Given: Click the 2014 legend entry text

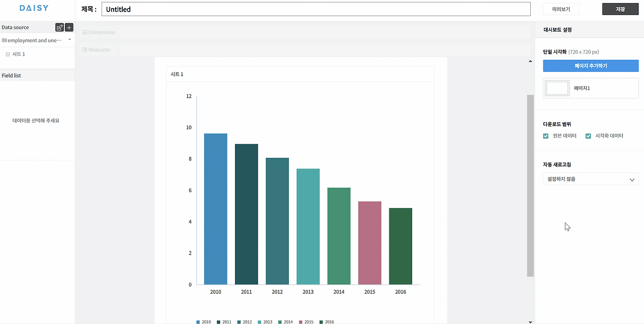Looking at the screenshot, I should [x=288, y=322].
